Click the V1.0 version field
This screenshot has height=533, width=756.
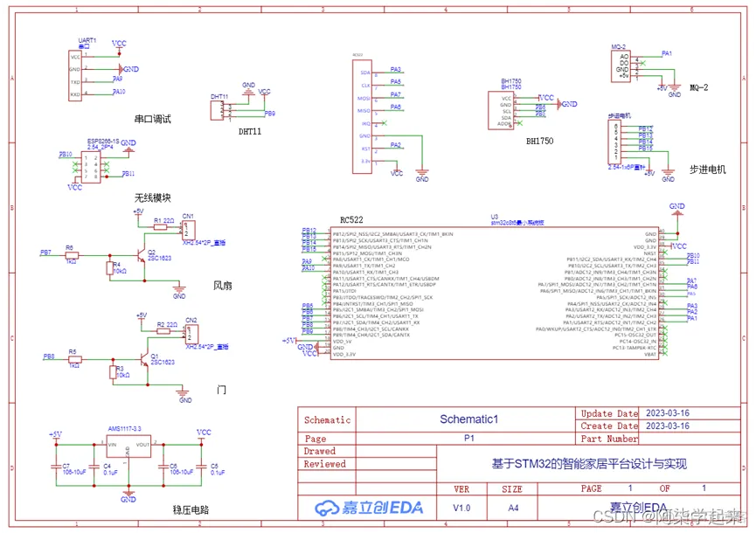pos(461,508)
